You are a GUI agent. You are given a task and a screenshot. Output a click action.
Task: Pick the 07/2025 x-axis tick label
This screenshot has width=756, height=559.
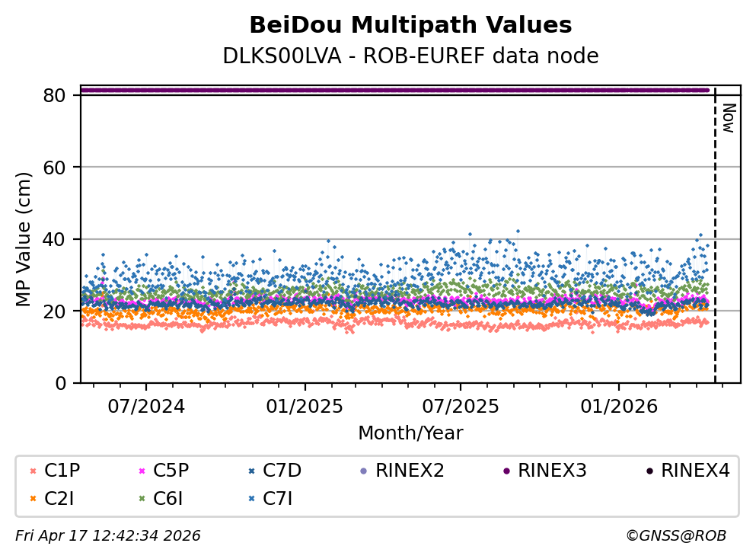[460, 406]
